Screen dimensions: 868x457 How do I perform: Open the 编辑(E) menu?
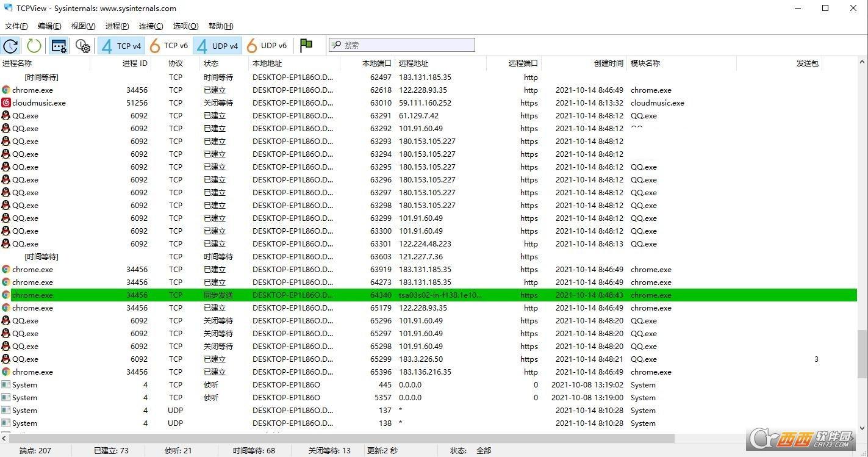click(x=49, y=26)
